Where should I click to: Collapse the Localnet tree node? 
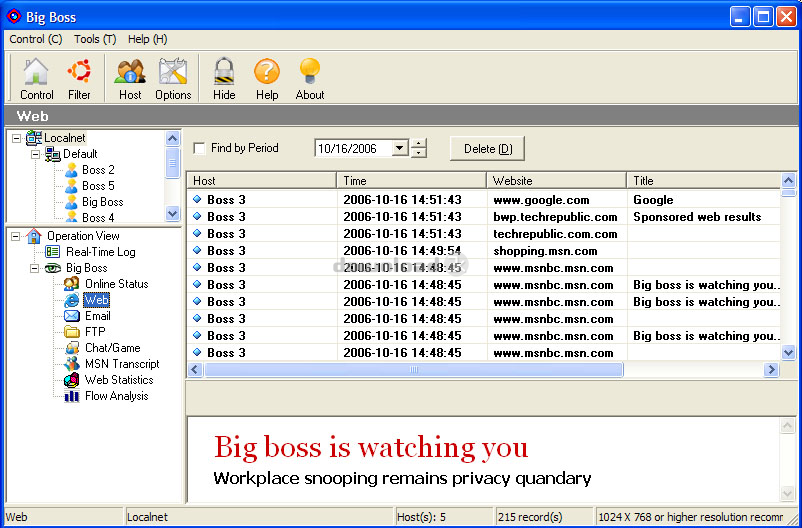point(16,138)
